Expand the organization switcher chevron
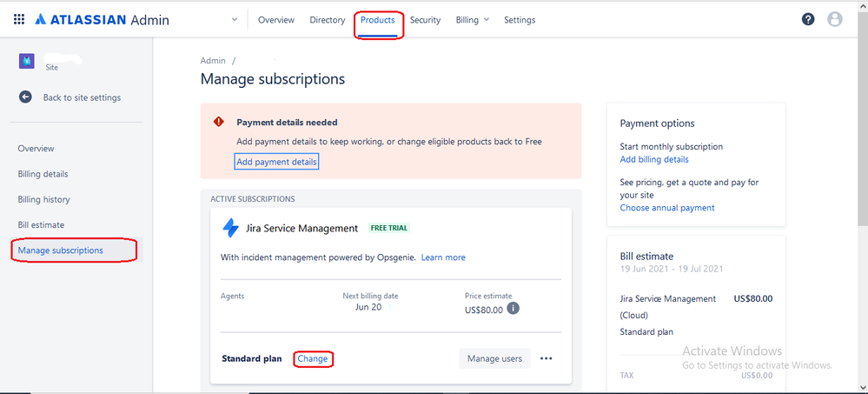 235,20
